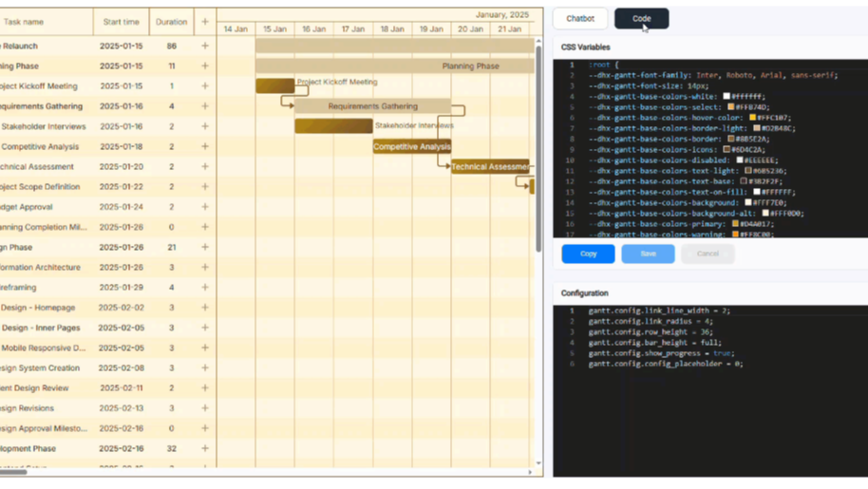Open color swatch for colors-background #FFF7E0
Viewport: 868px width, 489px height.
point(748,202)
